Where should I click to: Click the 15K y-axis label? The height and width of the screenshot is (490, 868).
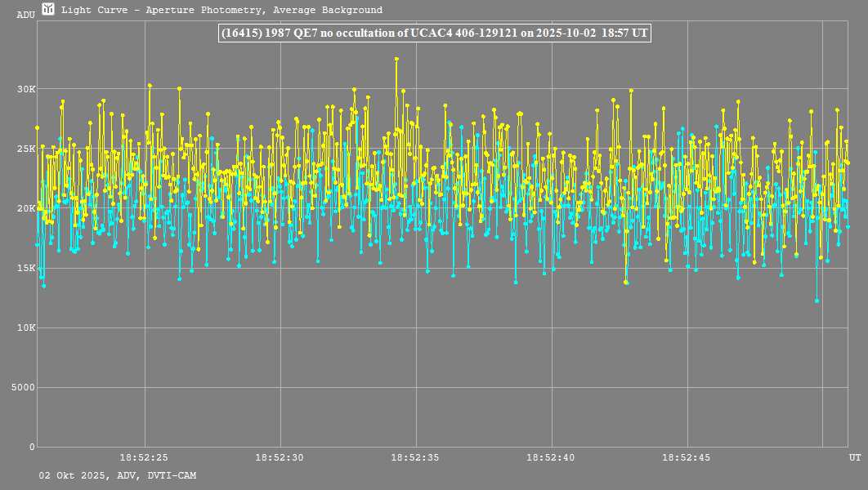pos(27,268)
